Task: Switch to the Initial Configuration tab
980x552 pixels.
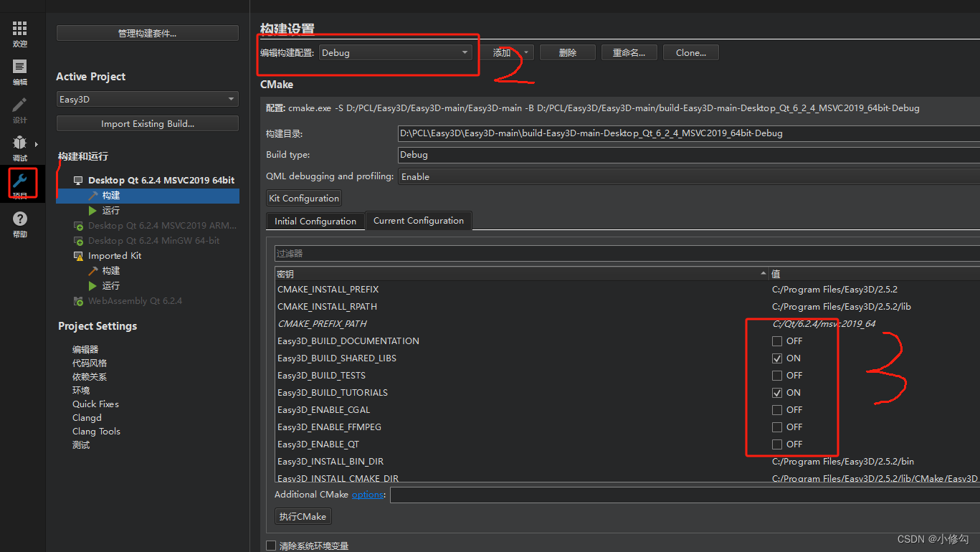Action: coord(315,221)
